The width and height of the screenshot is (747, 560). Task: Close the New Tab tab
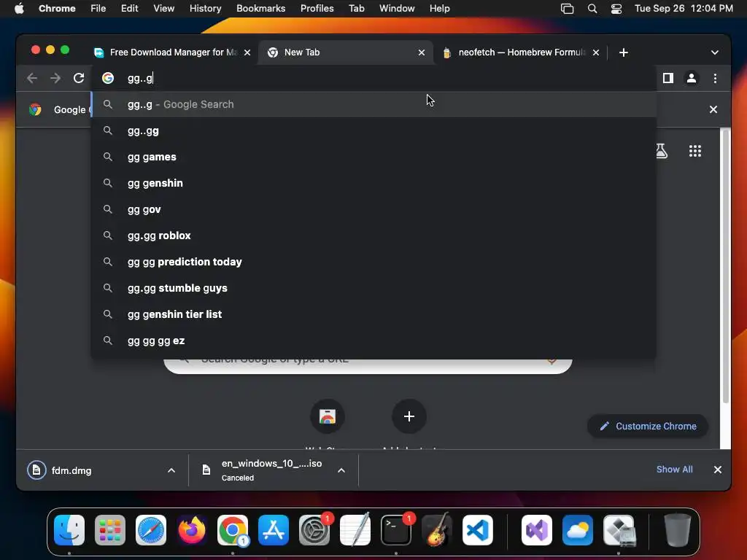421,52
